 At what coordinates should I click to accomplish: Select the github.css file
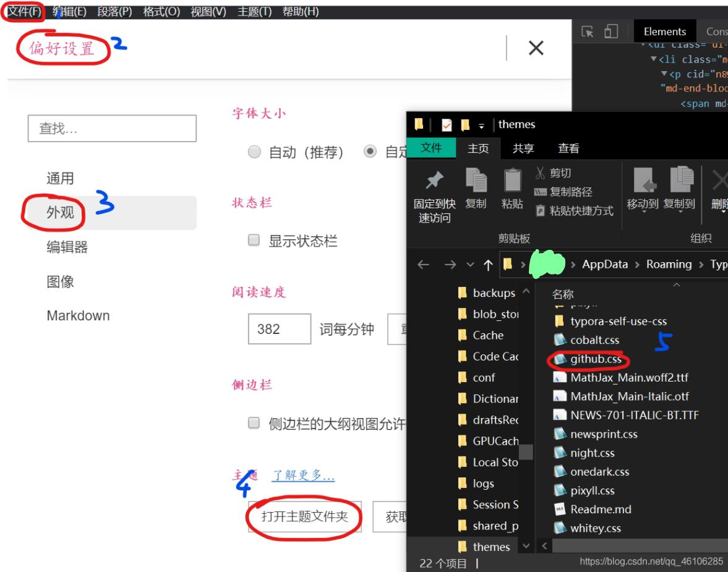(588, 359)
